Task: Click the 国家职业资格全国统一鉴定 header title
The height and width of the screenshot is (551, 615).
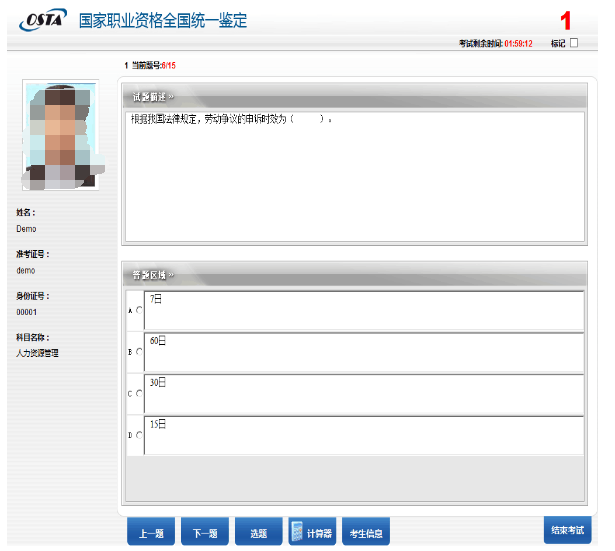Action: (x=163, y=20)
